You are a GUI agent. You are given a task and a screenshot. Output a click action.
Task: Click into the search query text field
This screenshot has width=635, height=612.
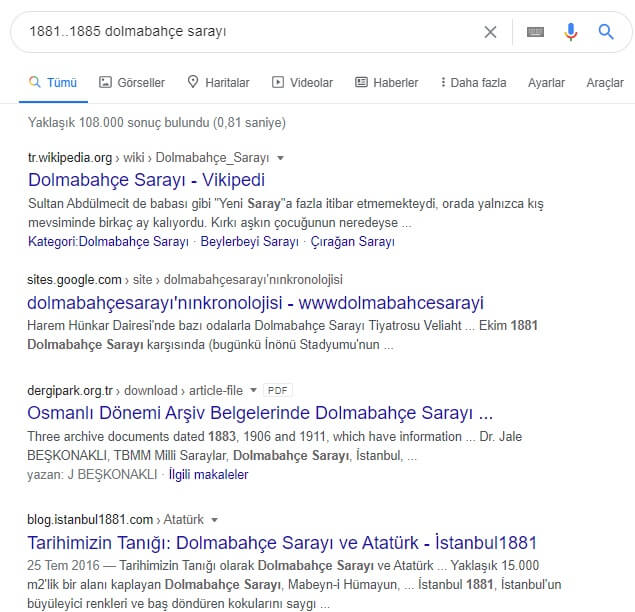[240, 32]
